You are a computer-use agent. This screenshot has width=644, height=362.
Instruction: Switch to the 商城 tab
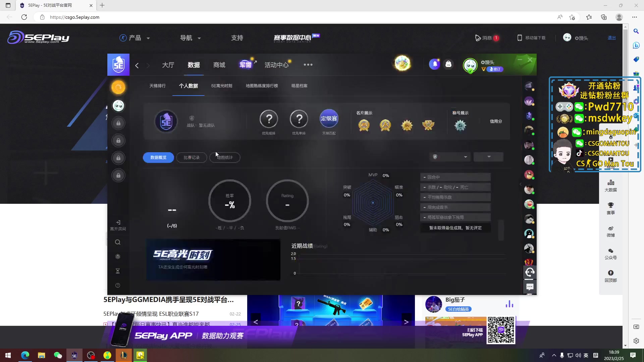click(x=219, y=65)
